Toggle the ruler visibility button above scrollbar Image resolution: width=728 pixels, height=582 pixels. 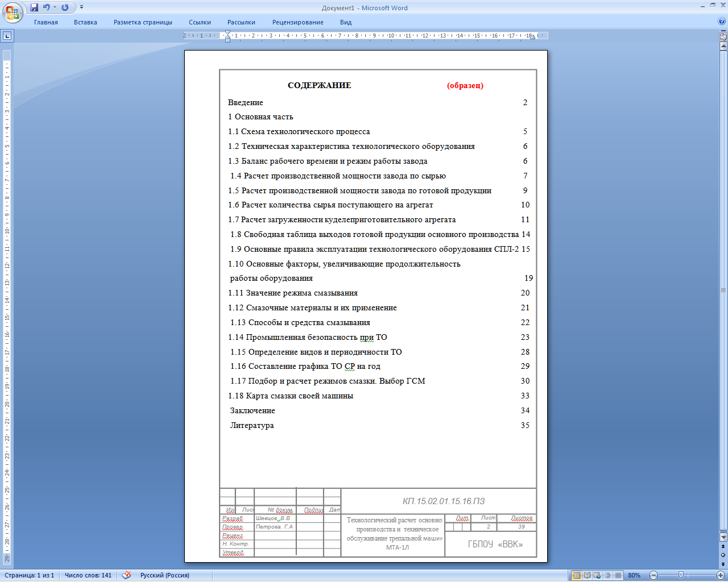coord(723,36)
